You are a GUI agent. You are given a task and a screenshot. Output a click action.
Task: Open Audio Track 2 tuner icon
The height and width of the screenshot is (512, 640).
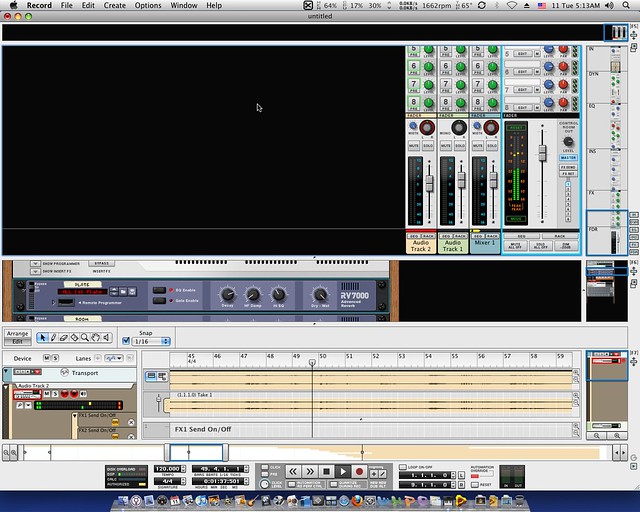click(x=20, y=405)
